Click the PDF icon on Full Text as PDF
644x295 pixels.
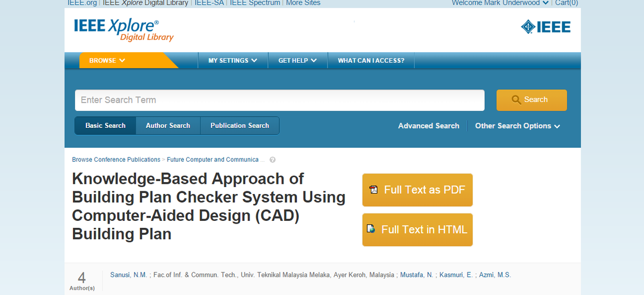coord(374,190)
